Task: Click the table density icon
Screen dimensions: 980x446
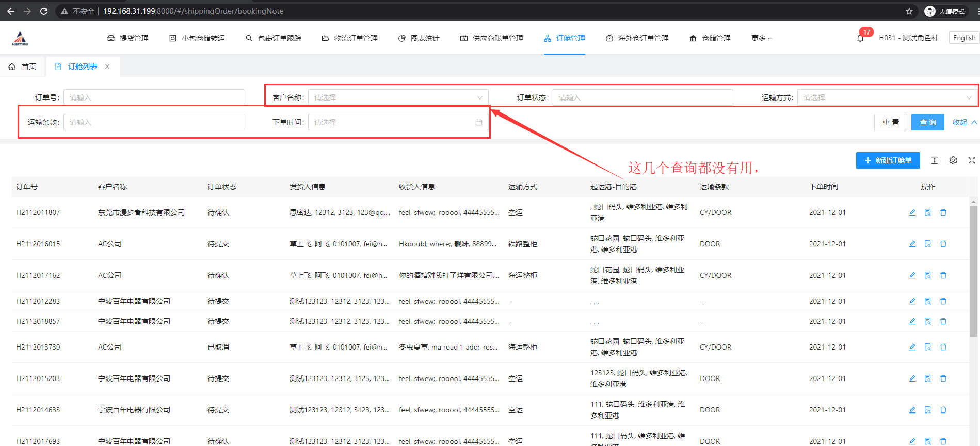Action: coord(935,160)
